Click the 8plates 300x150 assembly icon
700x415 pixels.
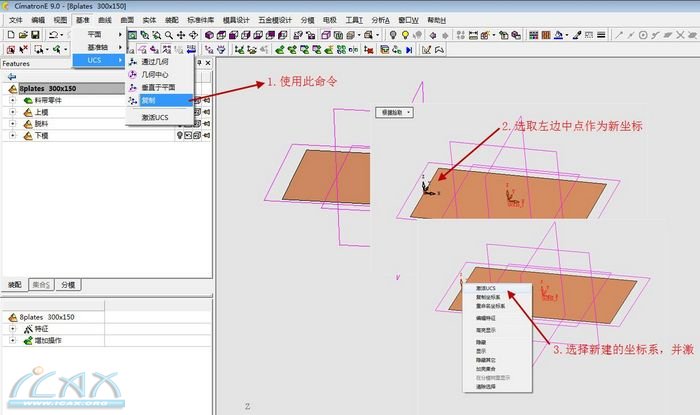[x=11, y=88]
